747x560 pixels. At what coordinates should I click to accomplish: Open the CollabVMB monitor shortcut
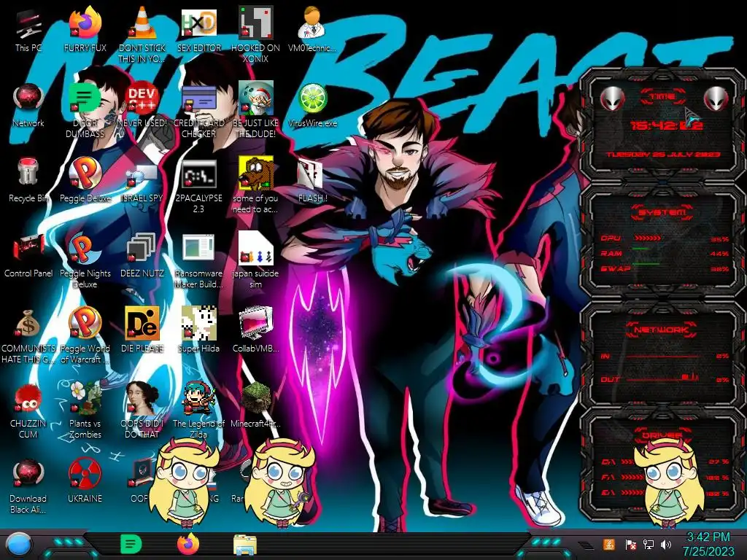(256, 330)
